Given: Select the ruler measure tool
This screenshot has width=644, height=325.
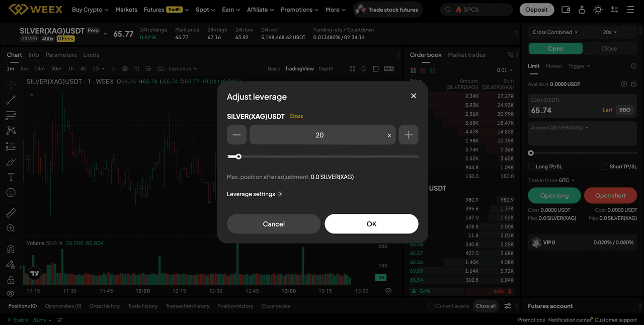Looking at the screenshot, I should pos(11,213).
